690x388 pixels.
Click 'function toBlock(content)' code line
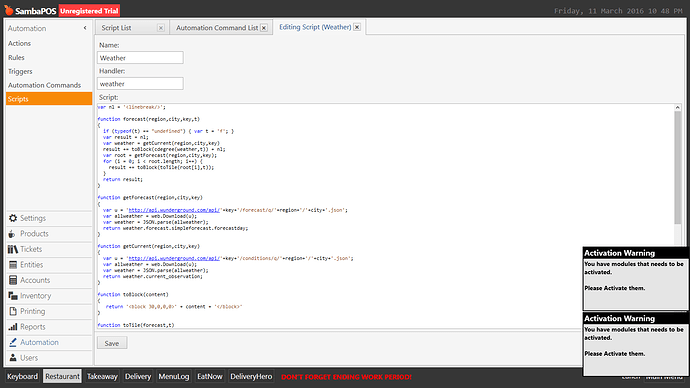click(x=133, y=295)
